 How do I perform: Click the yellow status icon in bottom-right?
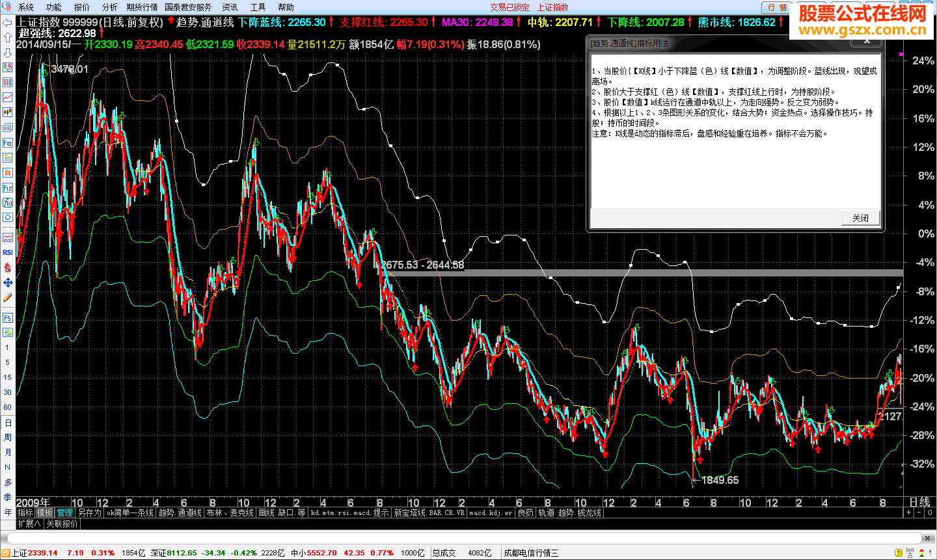[x=899, y=553]
